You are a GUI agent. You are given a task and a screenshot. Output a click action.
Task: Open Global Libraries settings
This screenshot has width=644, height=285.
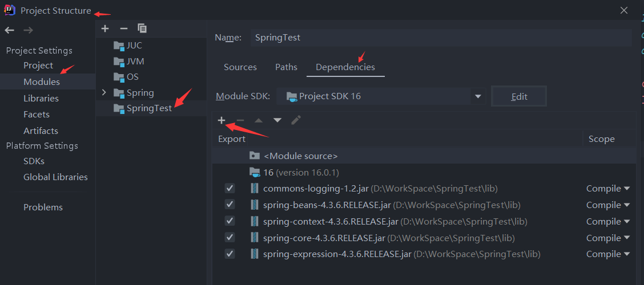[x=55, y=177]
